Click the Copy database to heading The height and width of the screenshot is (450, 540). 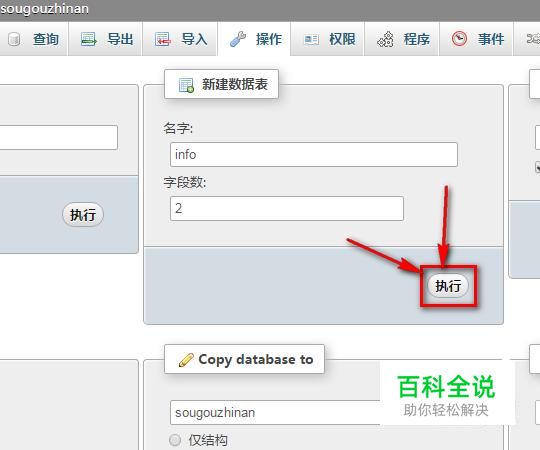(245, 359)
